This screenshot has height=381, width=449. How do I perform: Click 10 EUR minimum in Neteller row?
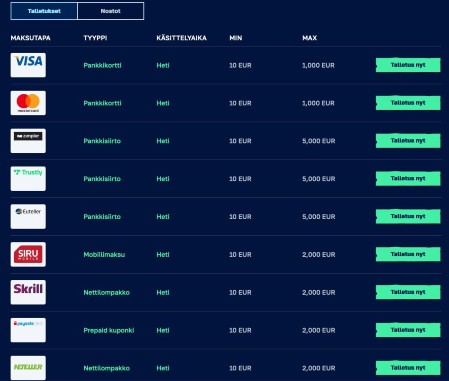tap(240, 368)
